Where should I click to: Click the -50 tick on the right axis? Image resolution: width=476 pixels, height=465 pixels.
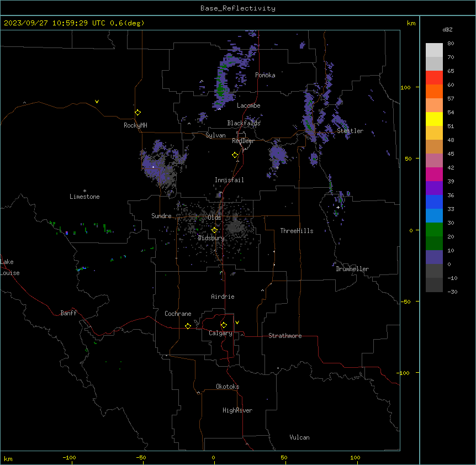(405, 302)
